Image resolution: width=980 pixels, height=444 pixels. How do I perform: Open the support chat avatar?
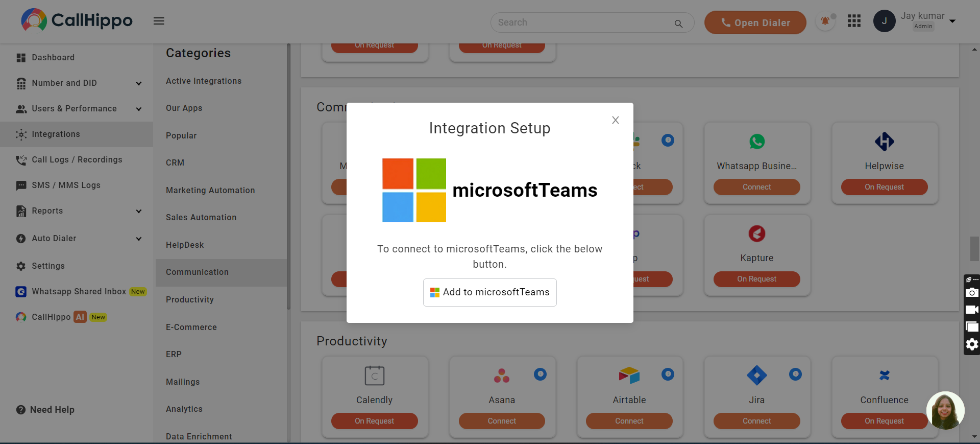tap(945, 411)
